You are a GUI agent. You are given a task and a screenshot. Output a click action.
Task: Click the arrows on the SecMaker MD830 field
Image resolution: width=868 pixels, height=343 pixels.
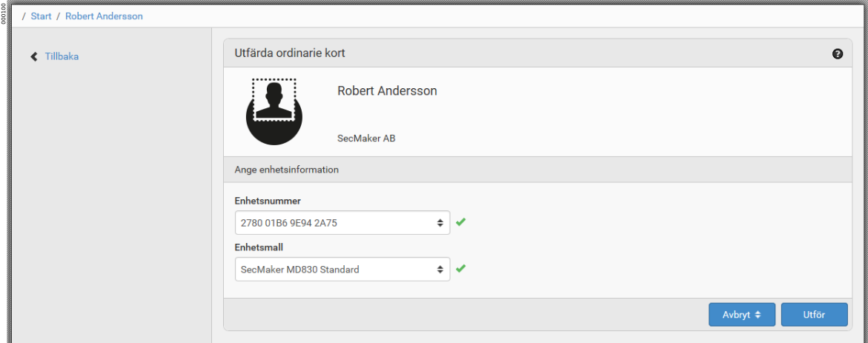(440, 270)
